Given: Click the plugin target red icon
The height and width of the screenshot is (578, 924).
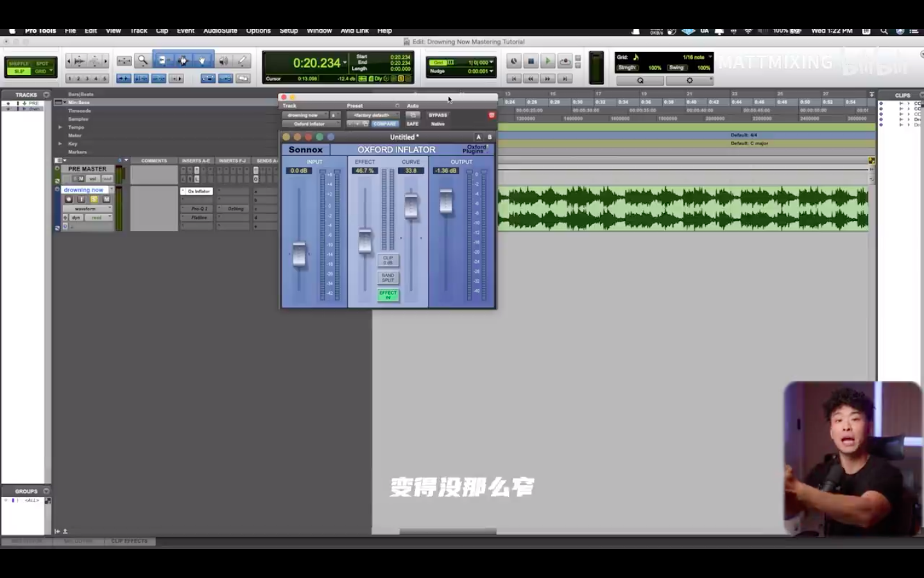Looking at the screenshot, I should point(492,115).
